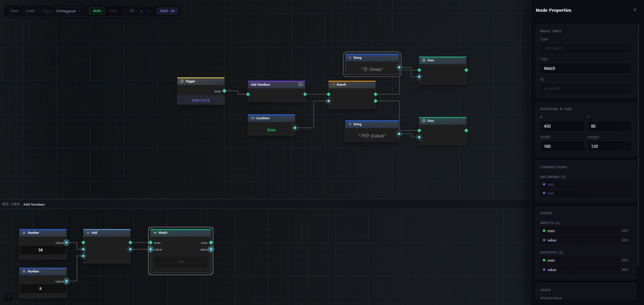Click the icon of the 거짓 (False) String node
This screenshot has height=305, width=644.
pos(350,124)
